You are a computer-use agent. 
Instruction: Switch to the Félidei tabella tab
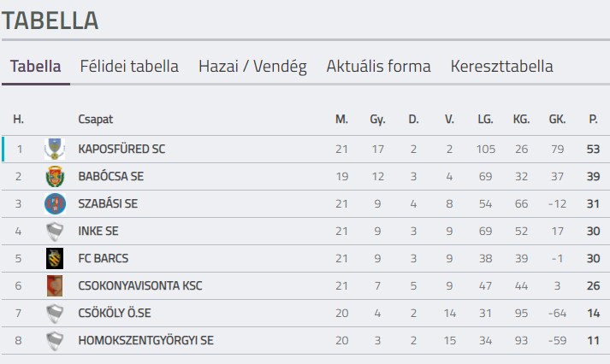[129, 67]
